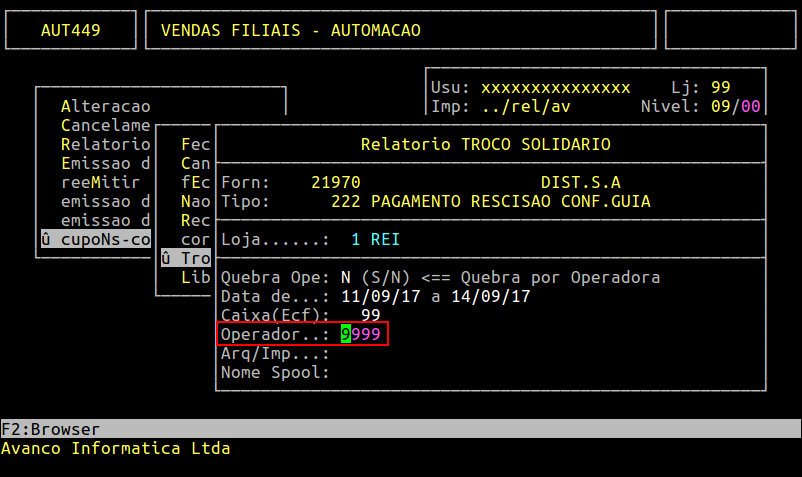Click the AUT449 program code box
This screenshot has width=802, height=477.
pos(70,30)
